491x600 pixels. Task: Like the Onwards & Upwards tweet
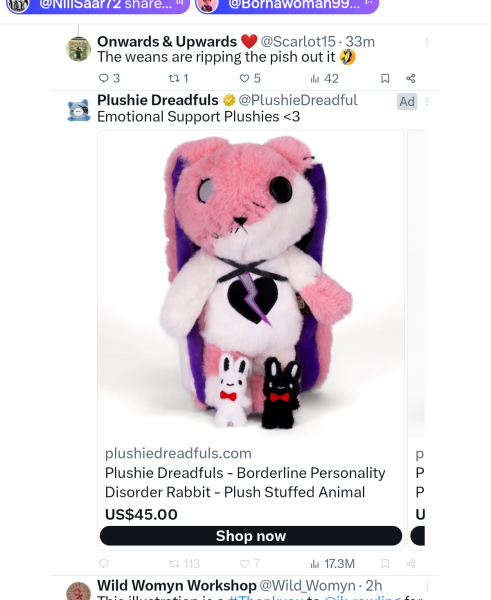point(250,78)
